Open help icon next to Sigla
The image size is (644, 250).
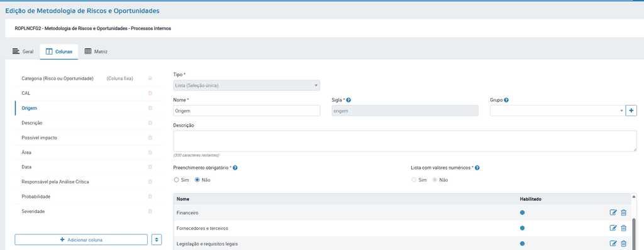(348, 100)
